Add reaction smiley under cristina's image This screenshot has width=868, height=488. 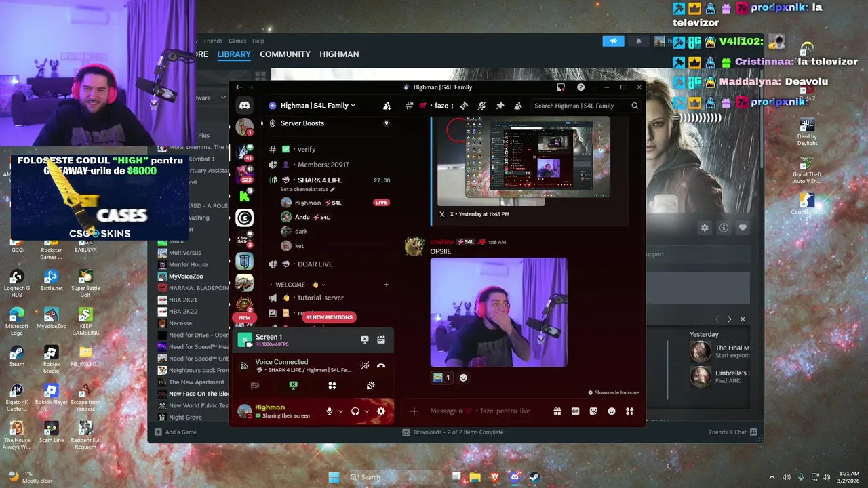coord(463,378)
